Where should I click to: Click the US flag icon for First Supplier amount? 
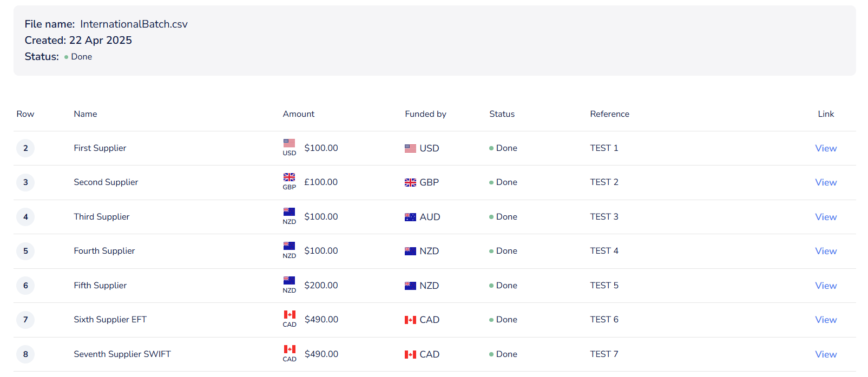click(x=290, y=143)
